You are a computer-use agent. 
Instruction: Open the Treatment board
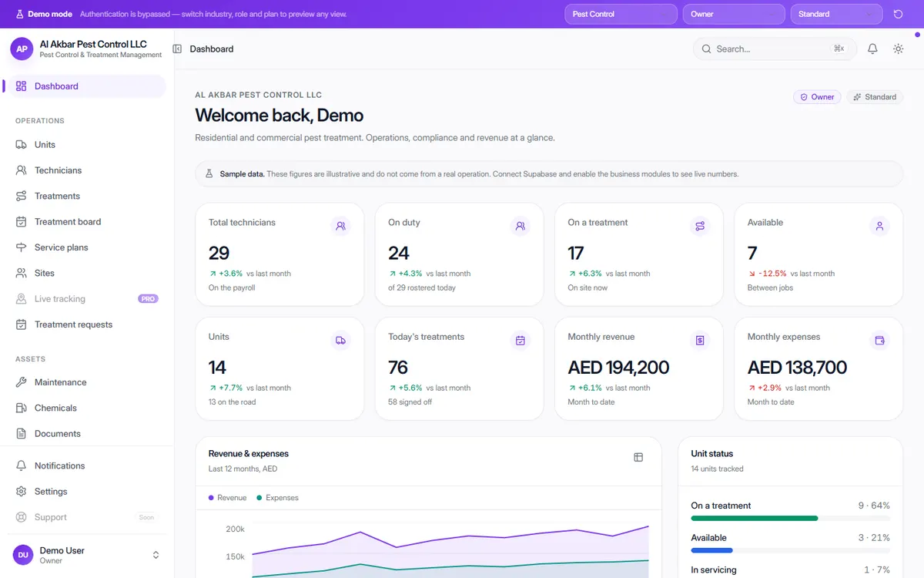86,222
